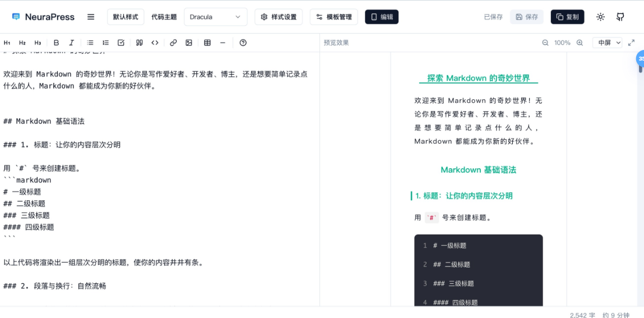Screen dimensions: 644x318
Task: Click the 2,542 字 word count
Action: [x=582, y=315]
